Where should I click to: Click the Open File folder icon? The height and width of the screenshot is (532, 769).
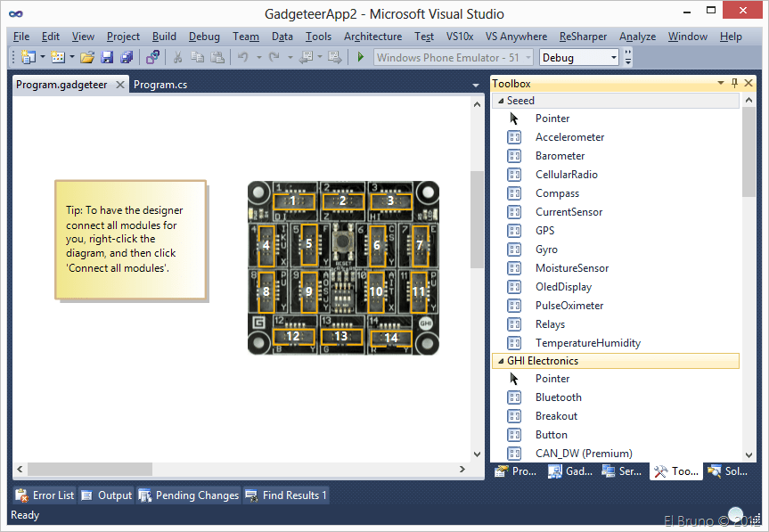pyautogui.click(x=87, y=58)
